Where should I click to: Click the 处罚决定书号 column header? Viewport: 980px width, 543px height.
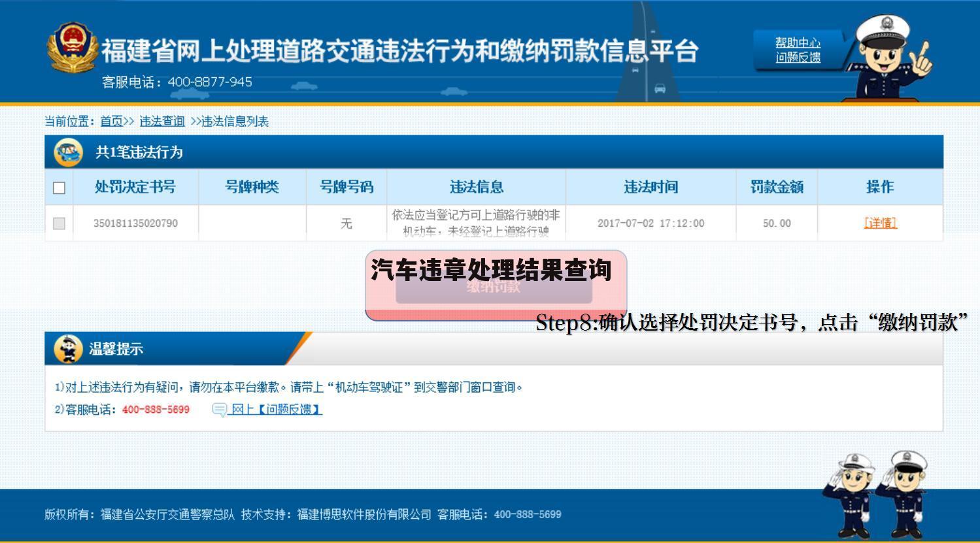pos(135,187)
